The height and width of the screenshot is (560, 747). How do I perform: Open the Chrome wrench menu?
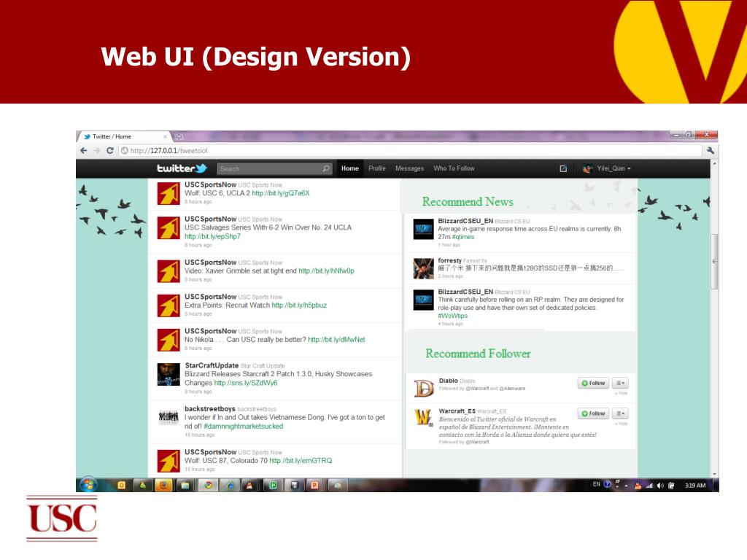click(x=710, y=150)
